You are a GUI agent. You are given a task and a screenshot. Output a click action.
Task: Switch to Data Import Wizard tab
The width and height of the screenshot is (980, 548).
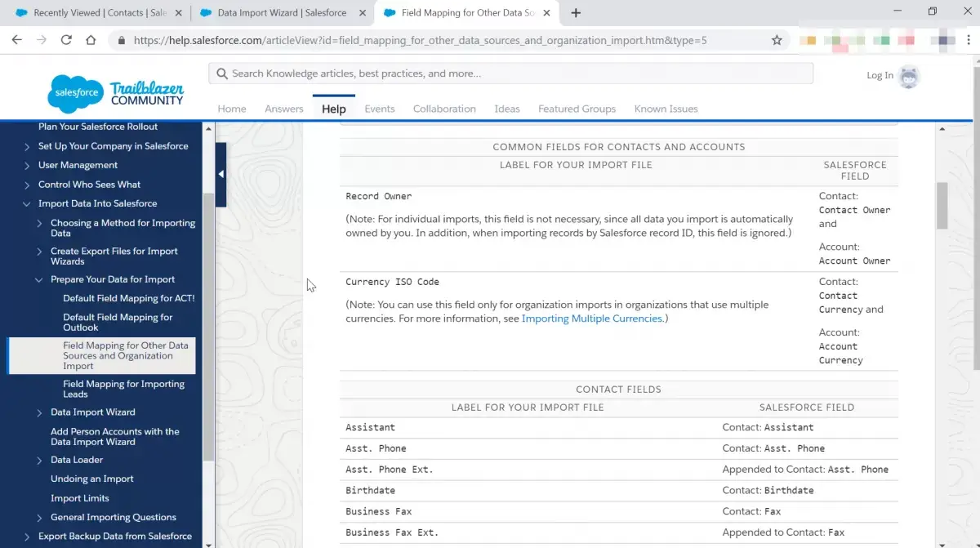282,13
